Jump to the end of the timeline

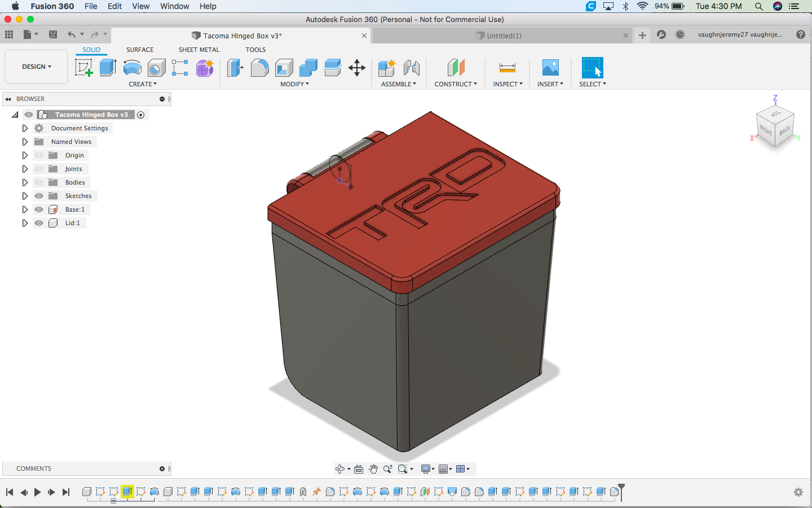(x=66, y=492)
